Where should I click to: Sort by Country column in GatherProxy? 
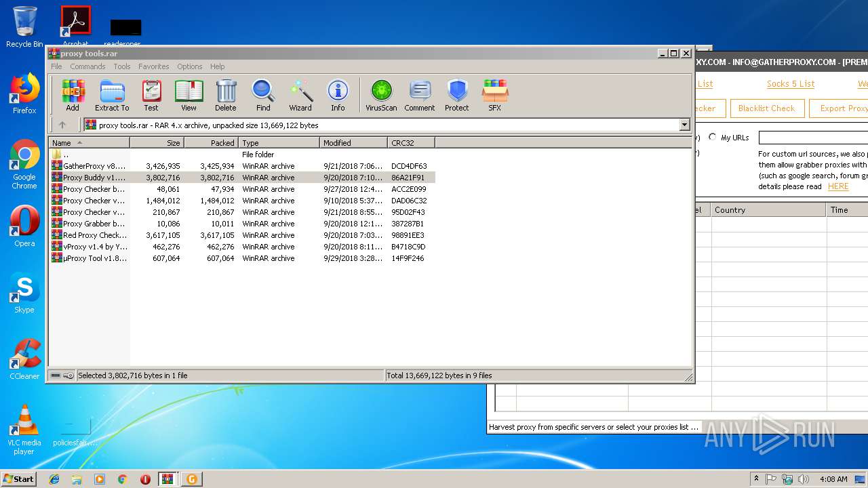pyautogui.click(x=769, y=210)
